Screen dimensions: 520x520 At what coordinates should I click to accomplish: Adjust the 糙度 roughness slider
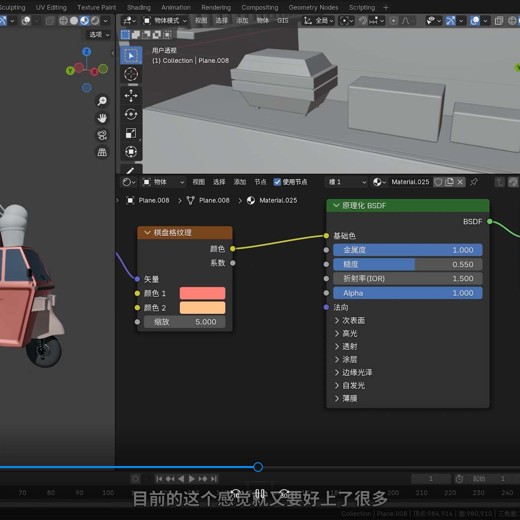pyautogui.click(x=408, y=264)
